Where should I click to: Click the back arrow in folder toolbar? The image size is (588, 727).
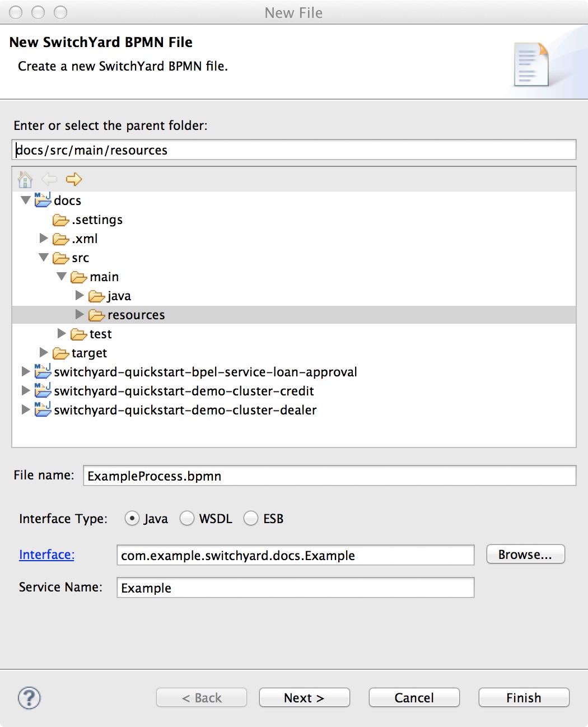click(49, 179)
